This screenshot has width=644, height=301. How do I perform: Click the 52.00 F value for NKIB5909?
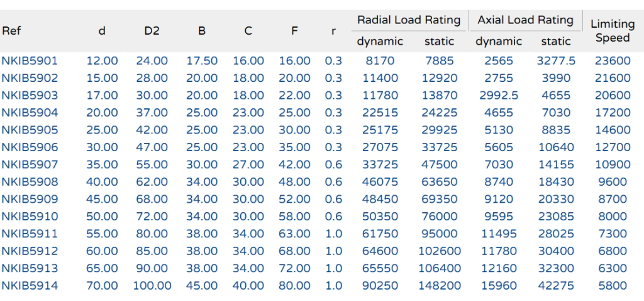[294, 199]
